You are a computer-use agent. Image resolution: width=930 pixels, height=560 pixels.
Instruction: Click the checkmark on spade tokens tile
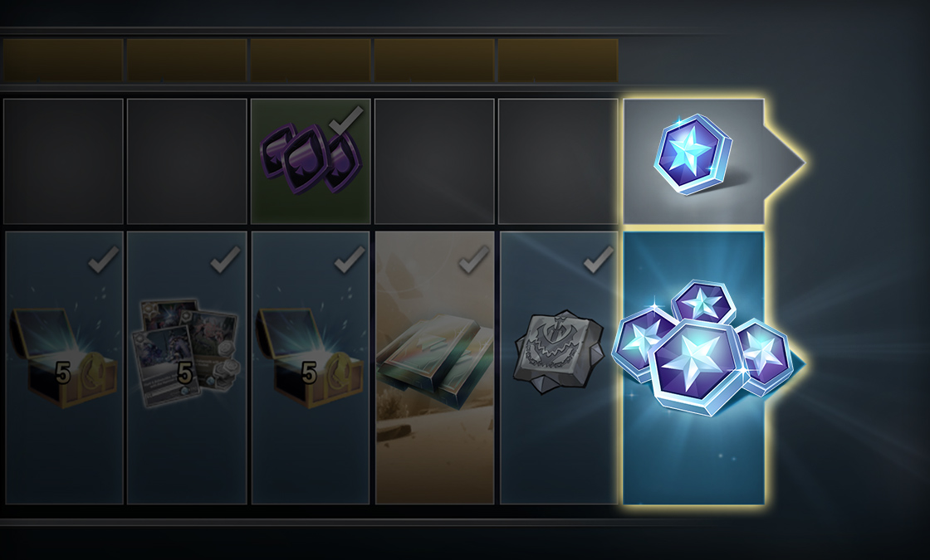[345, 120]
